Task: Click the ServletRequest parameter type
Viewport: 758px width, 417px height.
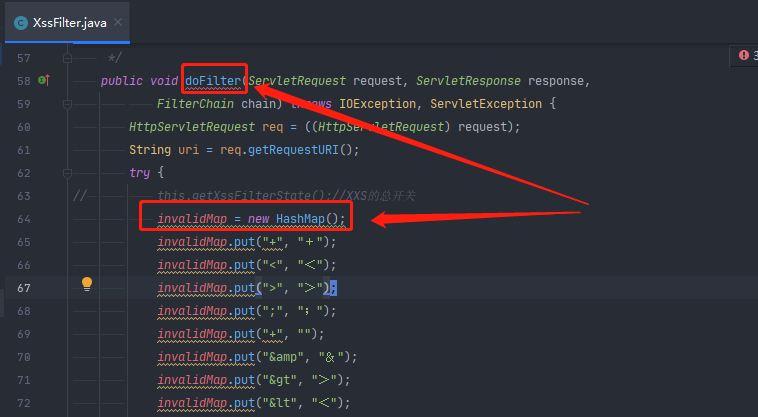Action: (x=297, y=81)
